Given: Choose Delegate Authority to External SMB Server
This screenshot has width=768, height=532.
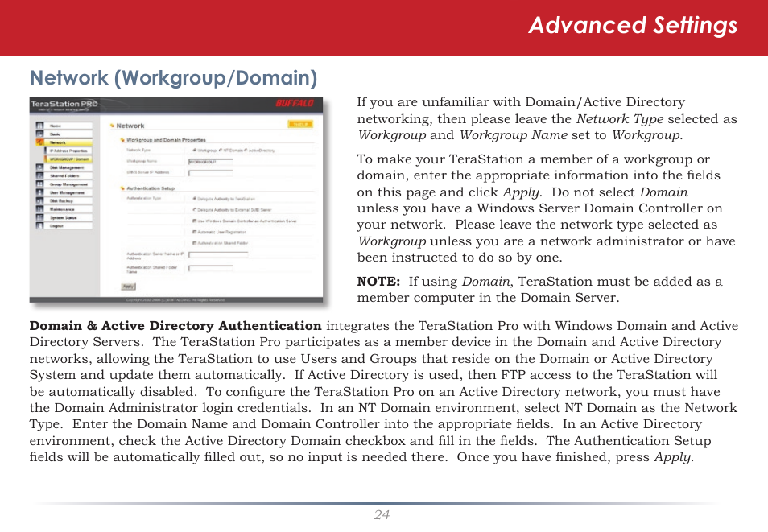Looking at the screenshot, I should click(195, 210).
